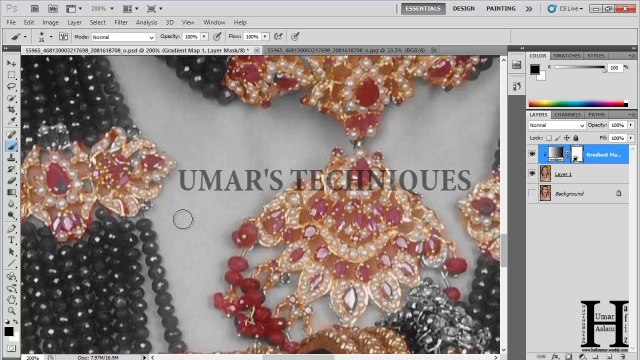Show more workspaces double arrow
640x360 pixels.
click(x=529, y=9)
